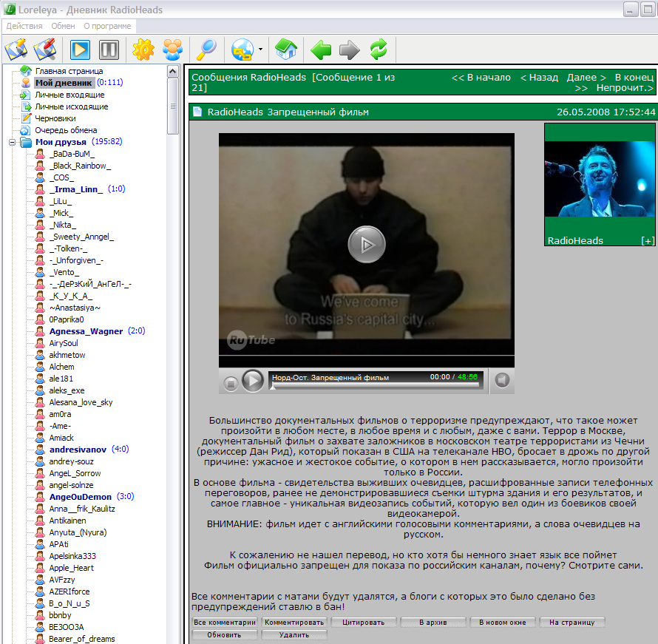Open search with the magnifying glass icon
658x644 pixels.
tap(206, 50)
